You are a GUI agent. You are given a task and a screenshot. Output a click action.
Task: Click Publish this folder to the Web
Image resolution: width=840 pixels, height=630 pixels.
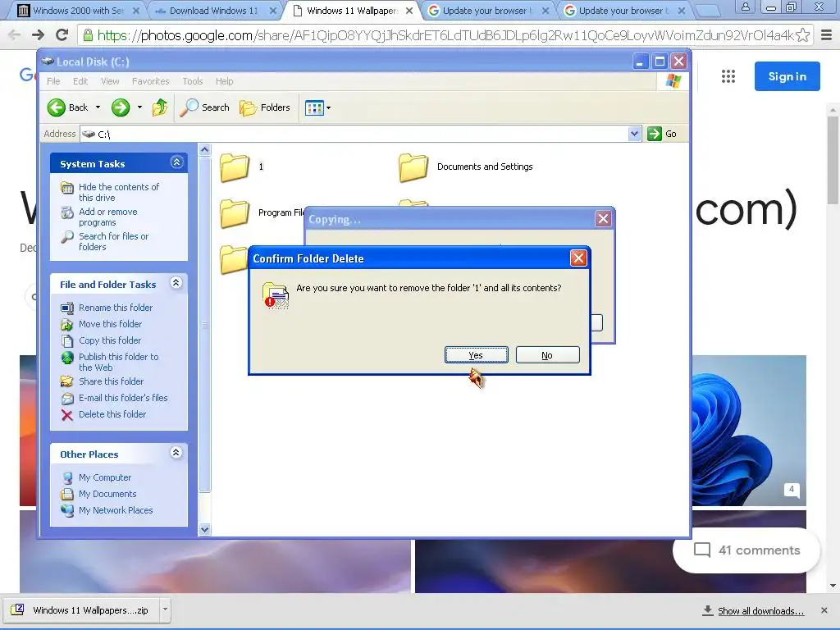pyautogui.click(x=119, y=362)
